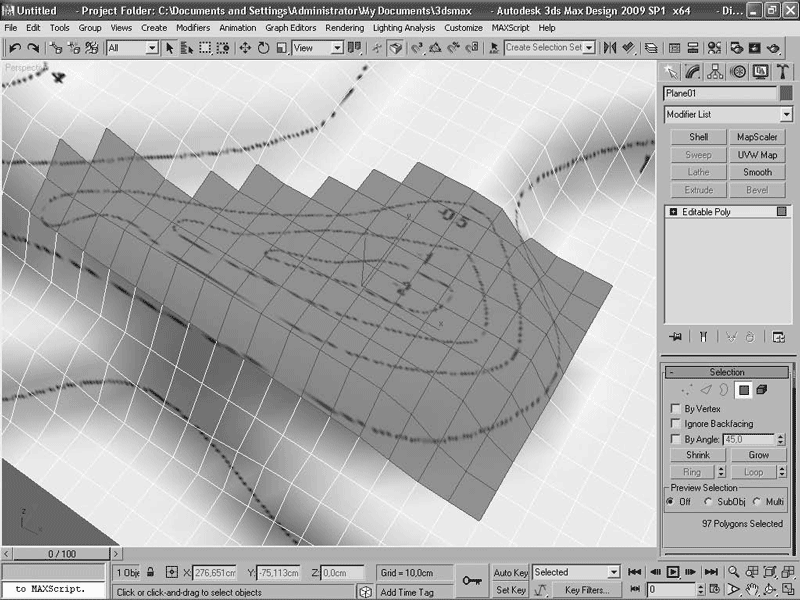Apply the UVW Map modifier button
The image size is (800, 600).
pyautogui.click(x=757, y=155)
